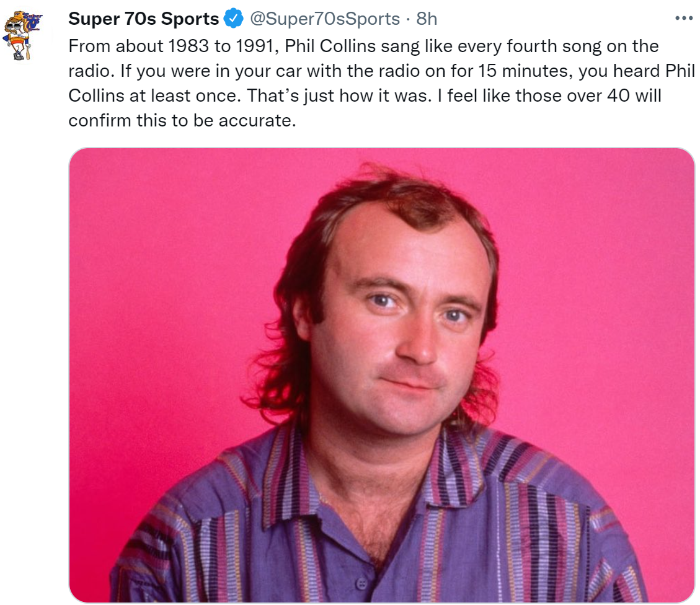Screen dimensions: 700x605
Task: Click the tweet text starting 'From about 1983'
Action: (x=382, y=84)
